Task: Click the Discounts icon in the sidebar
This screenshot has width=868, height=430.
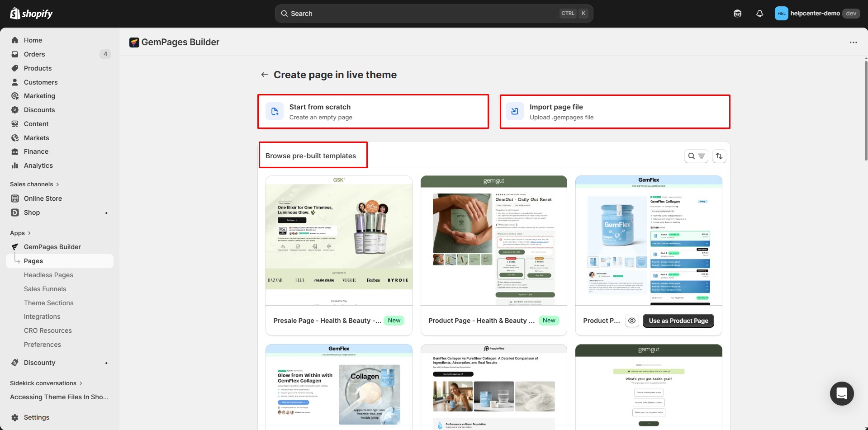Action: 15,109
